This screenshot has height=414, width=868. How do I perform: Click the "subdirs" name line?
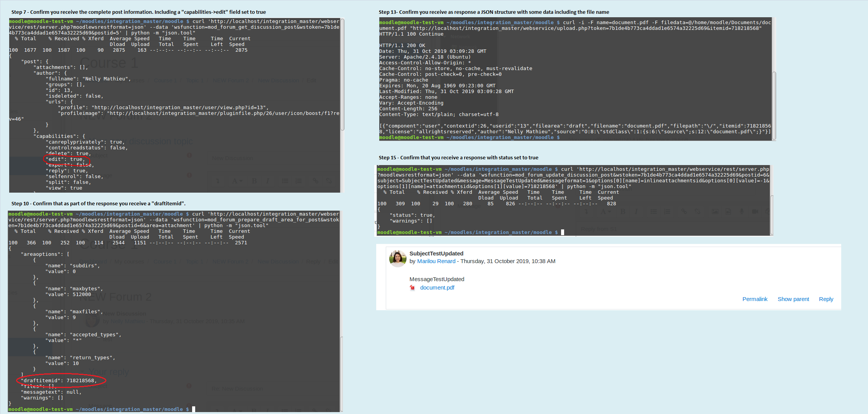coord(72,266)
